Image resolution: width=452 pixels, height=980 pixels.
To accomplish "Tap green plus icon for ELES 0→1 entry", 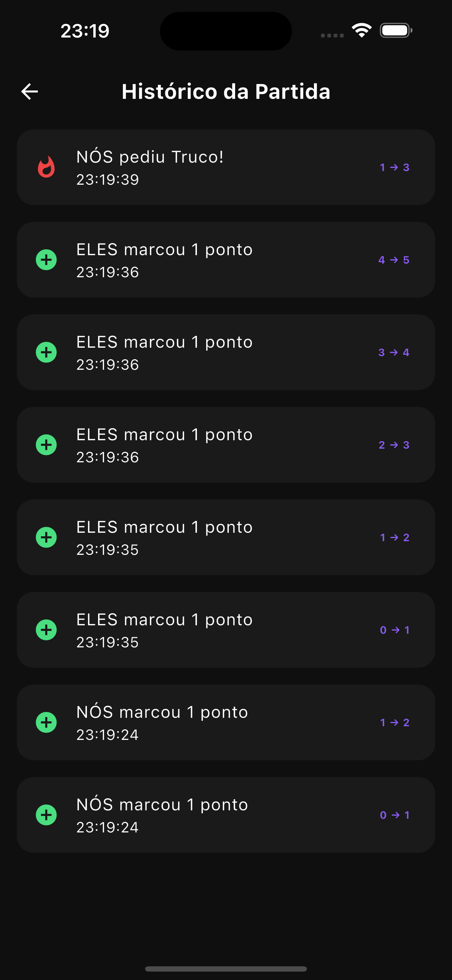I will point(46,630).
